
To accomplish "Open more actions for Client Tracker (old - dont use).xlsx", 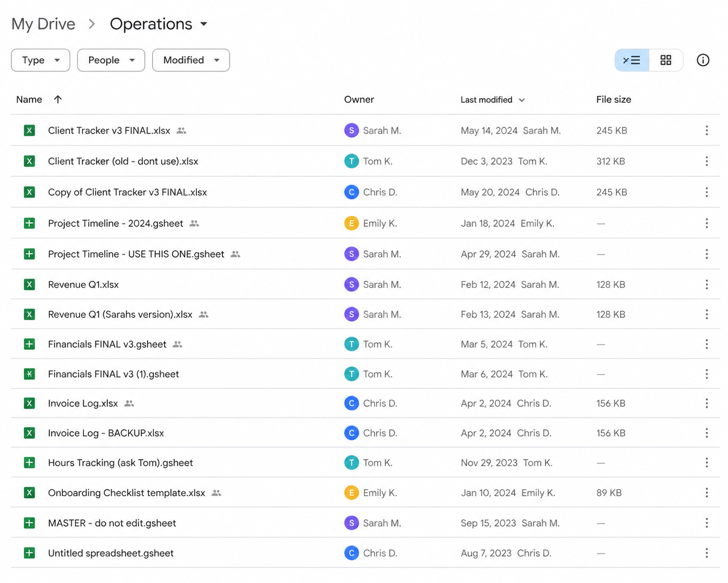I will [706, 161].
